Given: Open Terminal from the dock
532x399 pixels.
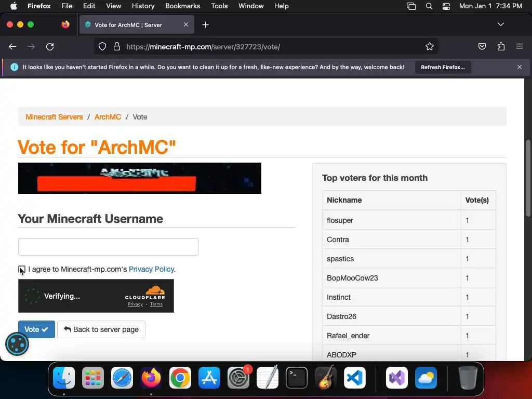Looking at the screenshot, I should 297,378.
